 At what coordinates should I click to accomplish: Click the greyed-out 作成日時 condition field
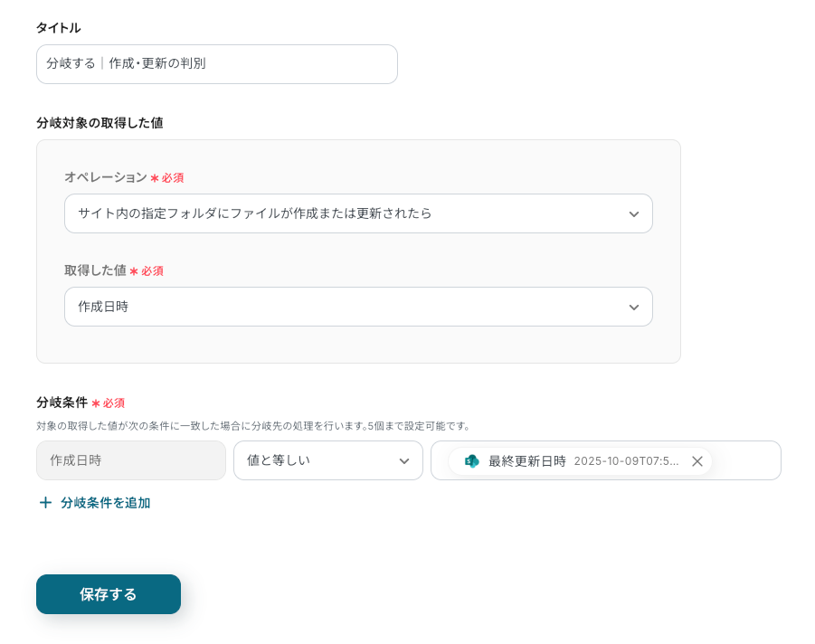click(x=131, y=461)
